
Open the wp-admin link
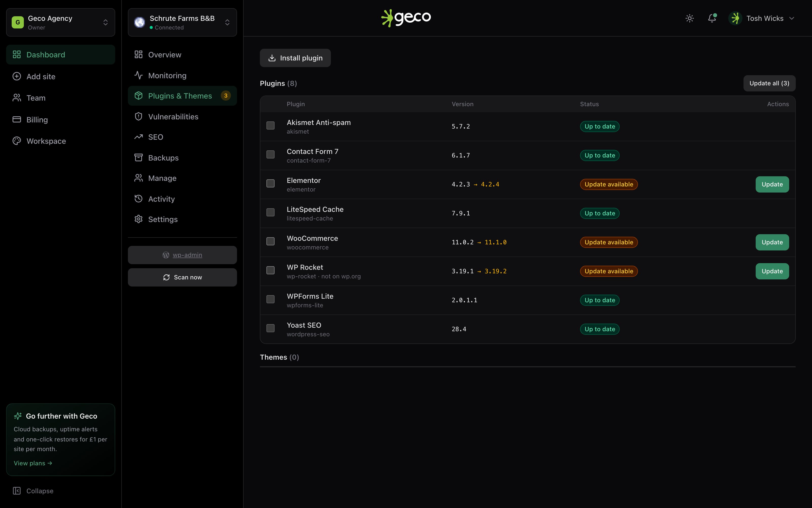click(182, 255)
